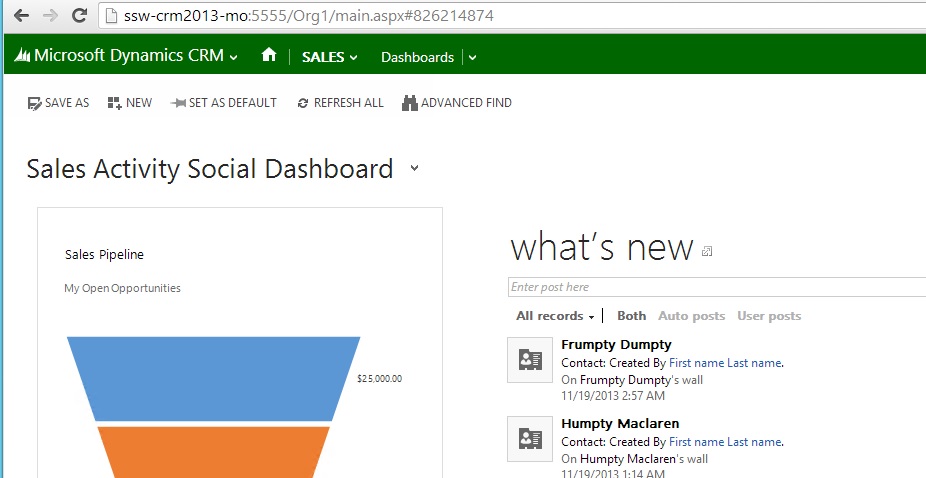Click the Dashboards navigation item

(x=417, y=57)
